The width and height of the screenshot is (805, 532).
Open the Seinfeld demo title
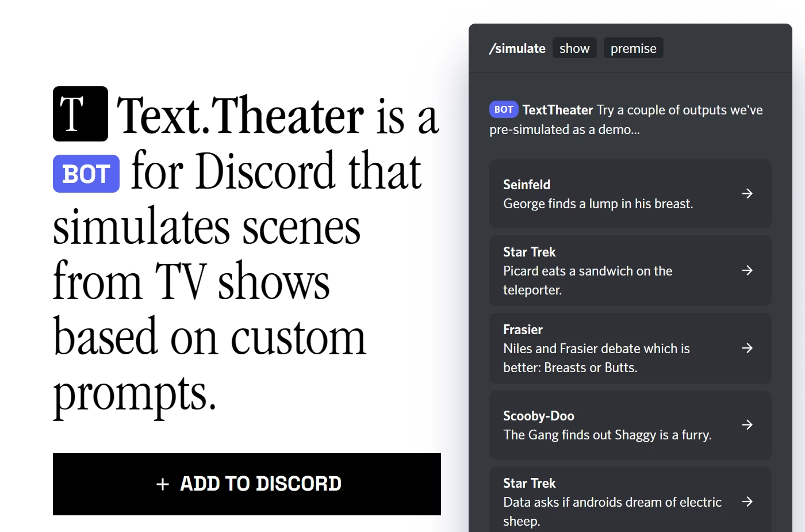click(527, 185)
